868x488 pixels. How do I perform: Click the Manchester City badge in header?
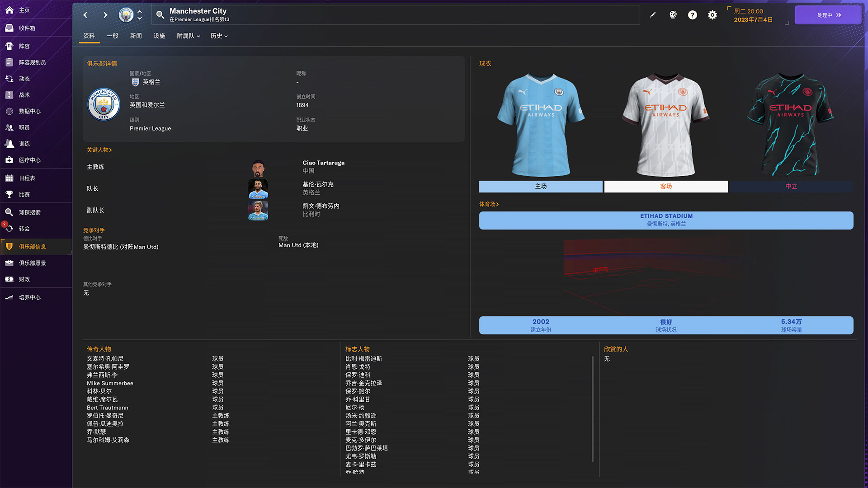pyautogui.click(x=126, y=15)
